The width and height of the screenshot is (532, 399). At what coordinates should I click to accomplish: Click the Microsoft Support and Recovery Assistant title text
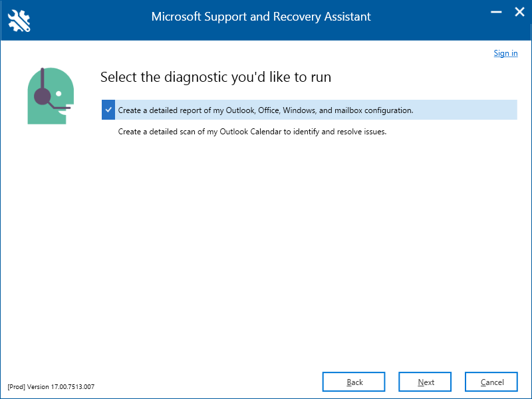point(261,17)
